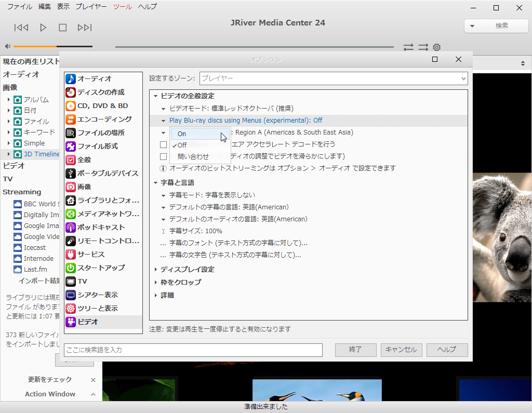Collapse the ビデオの全般設定 section
Viewport: 532px width, 413px height.
pos(156,97)
